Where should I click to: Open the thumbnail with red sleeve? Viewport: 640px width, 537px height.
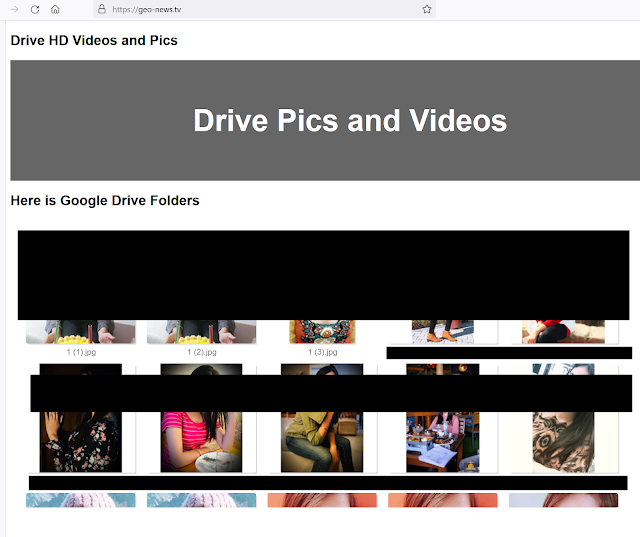point(563,332)
